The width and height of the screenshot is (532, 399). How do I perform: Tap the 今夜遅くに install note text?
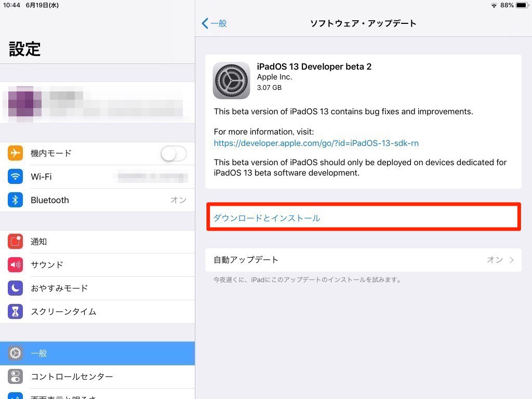(x=308, y=280)
